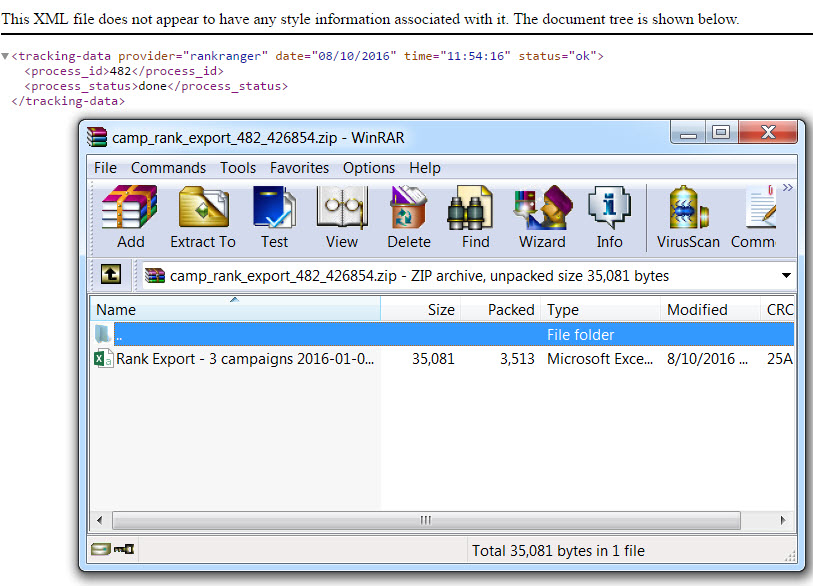Open the Find binoculars tool
The image size is (813, 586).
pyautogui.click(x=475, y=217)
